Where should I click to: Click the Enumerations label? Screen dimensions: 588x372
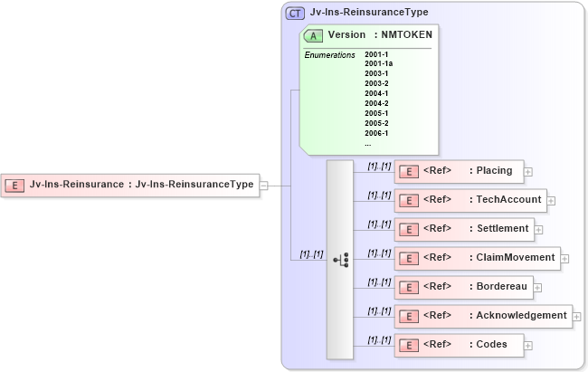329,55
